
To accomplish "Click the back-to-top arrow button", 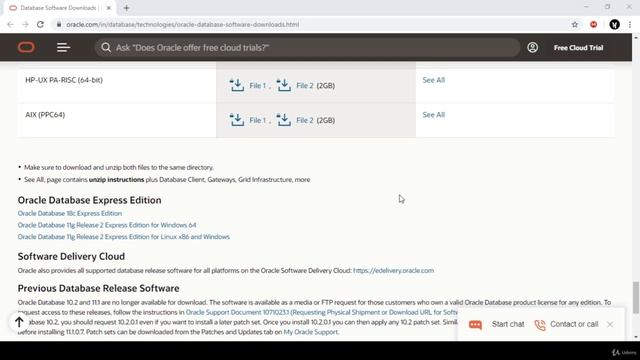I will click(19, 322).
